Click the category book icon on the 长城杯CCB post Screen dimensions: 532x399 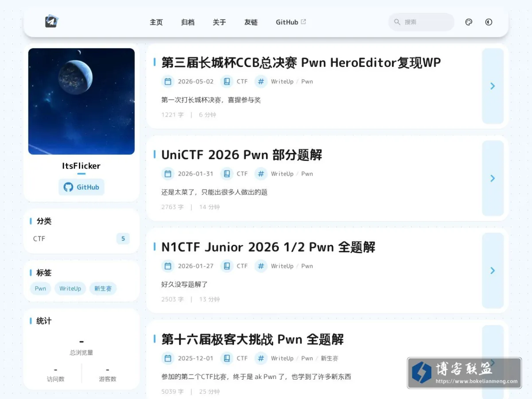[227, 82]
